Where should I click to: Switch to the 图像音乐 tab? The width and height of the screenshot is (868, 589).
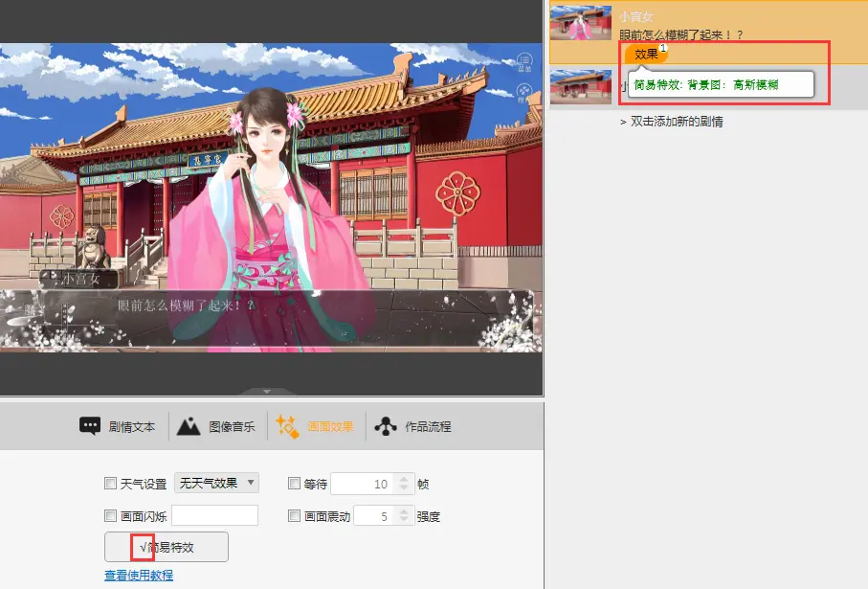coord(217,426)
